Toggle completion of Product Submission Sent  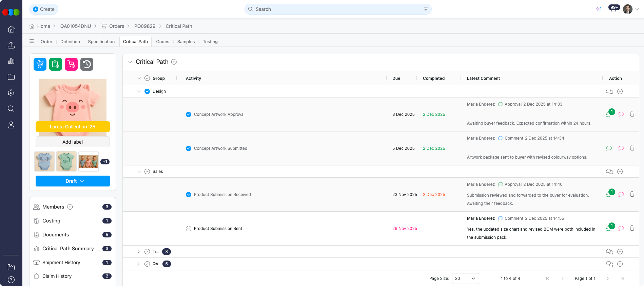point(189,229)
